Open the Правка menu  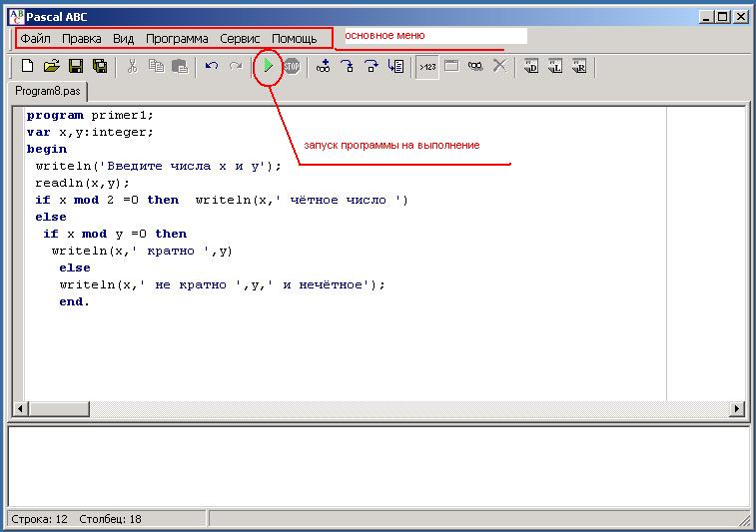tap(82, 39)
